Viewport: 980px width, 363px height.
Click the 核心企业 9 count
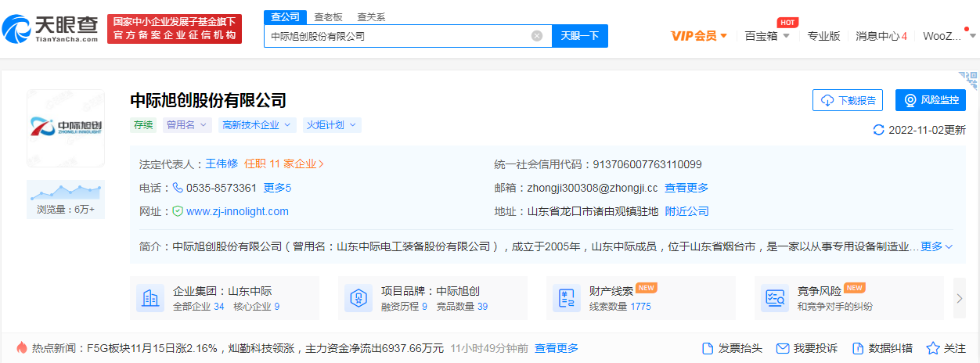(257, 307)
